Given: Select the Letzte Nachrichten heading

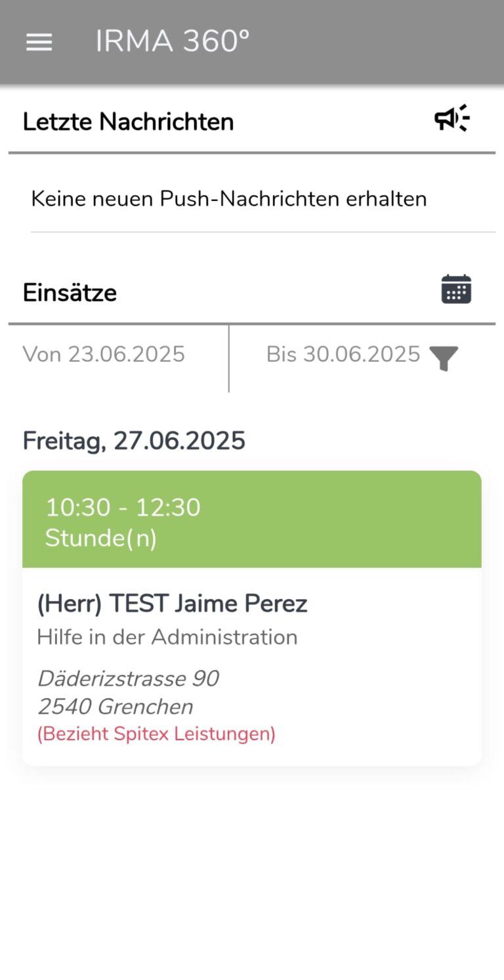Looking at the screenshot, I should click(x=128, y=122).
